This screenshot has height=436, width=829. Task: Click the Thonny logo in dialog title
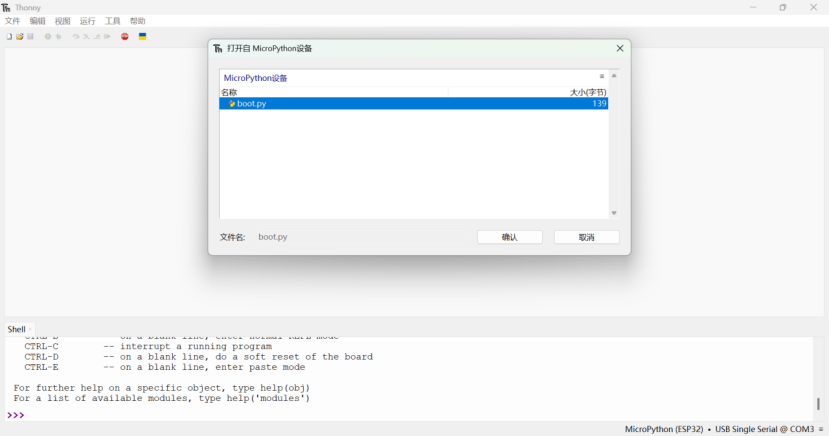[x=218, y=48]
